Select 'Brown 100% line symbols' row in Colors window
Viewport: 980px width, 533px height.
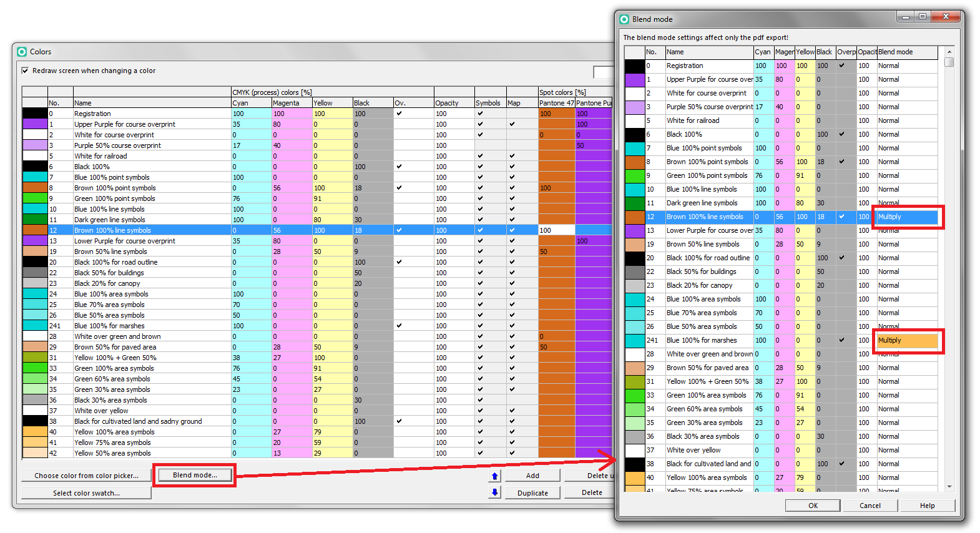click(316, 230)
